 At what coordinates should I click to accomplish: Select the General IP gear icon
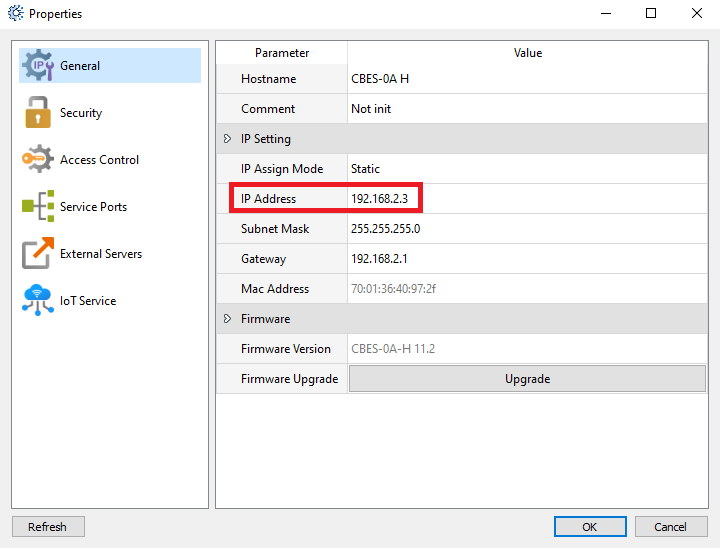(38, 65)
